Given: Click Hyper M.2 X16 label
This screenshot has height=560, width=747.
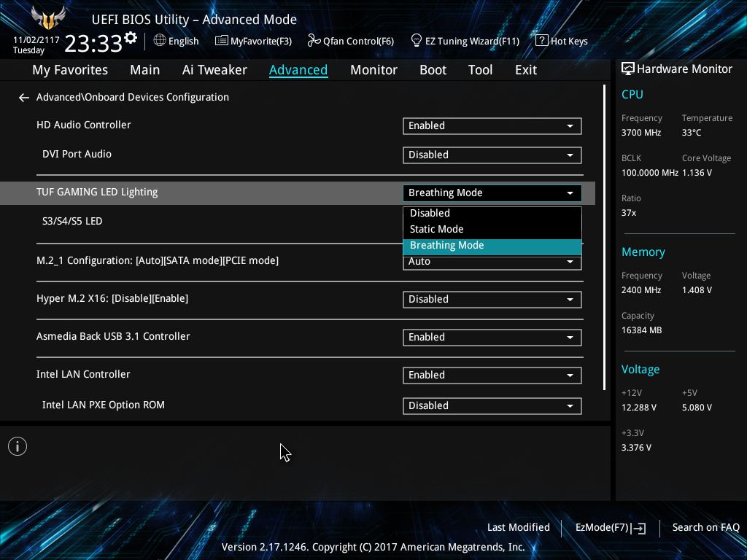Looking at the screenshot, I should pyautogui.click(x=112, y=298).
